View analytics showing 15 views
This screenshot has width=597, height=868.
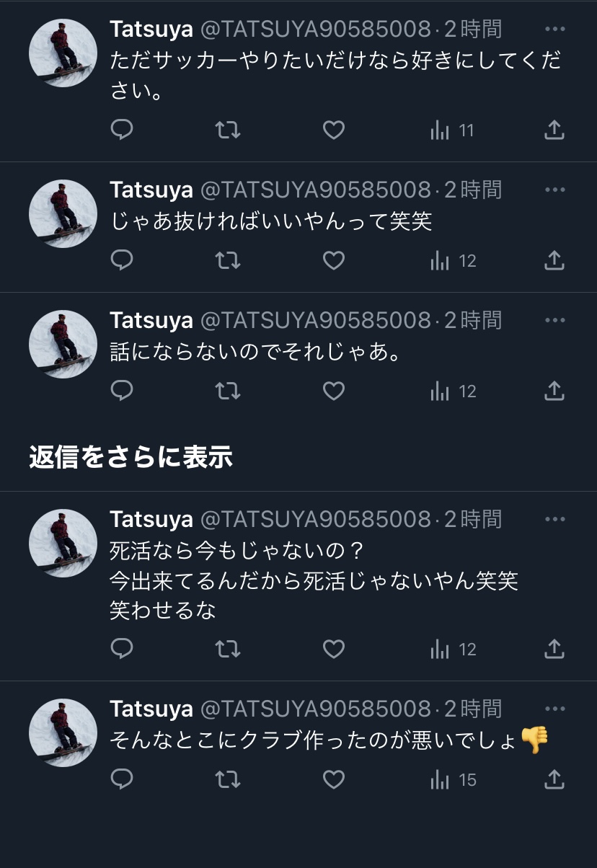pos(454,780)
